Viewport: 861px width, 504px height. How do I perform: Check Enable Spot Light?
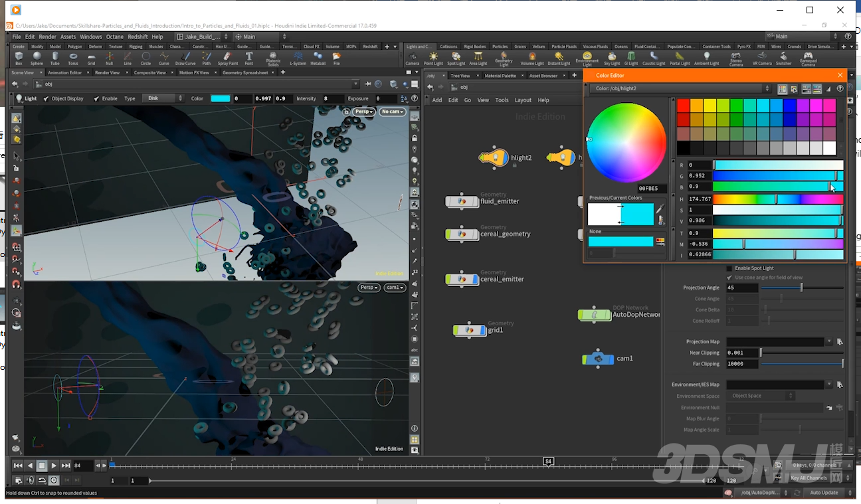click(729, 268)
